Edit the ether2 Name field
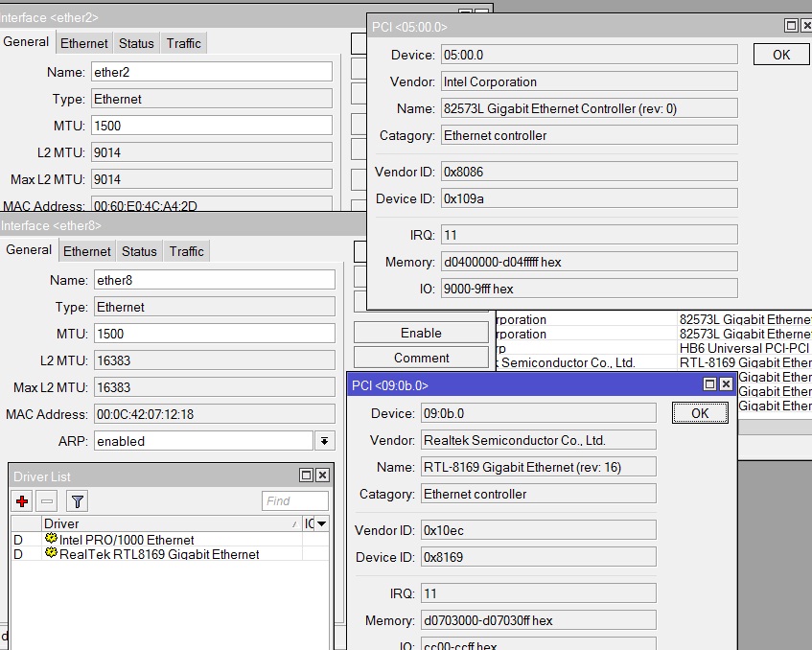The width and height of the screenshot is (812, 650). pos(212,72)
